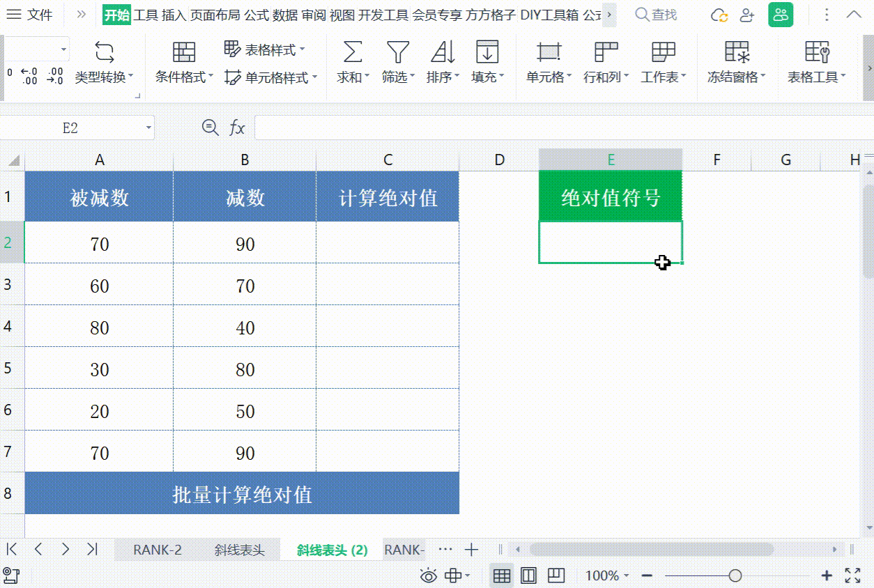Viewport: 874px width, 588px height.
Task: Open the 开发工具 tab
Action: (383, 15)
